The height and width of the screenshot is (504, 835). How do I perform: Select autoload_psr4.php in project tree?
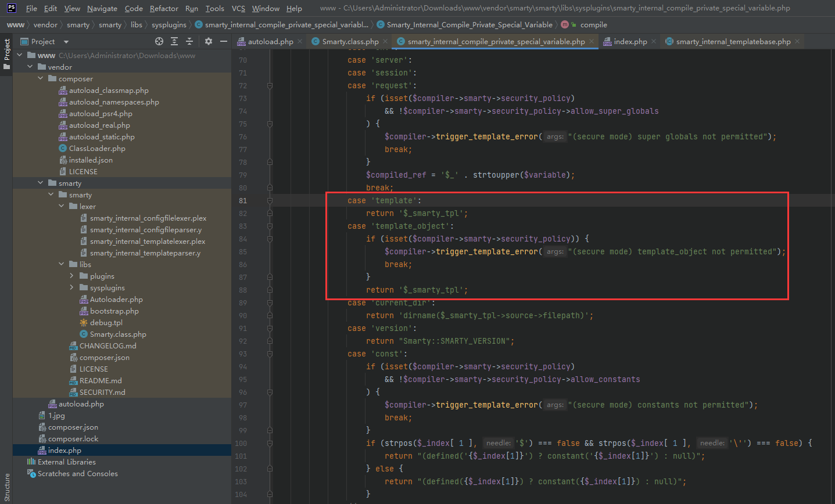pos(101,113)
